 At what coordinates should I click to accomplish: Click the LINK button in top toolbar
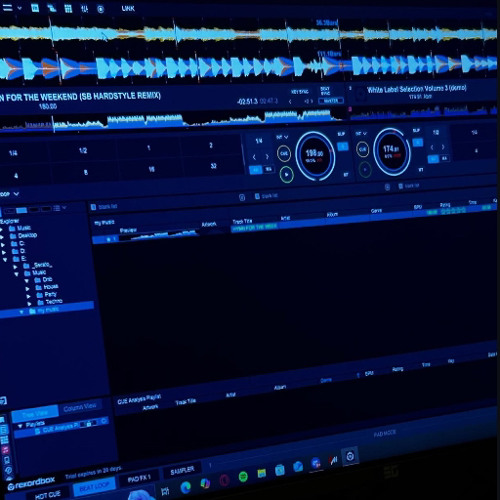(x=128, y=8)
